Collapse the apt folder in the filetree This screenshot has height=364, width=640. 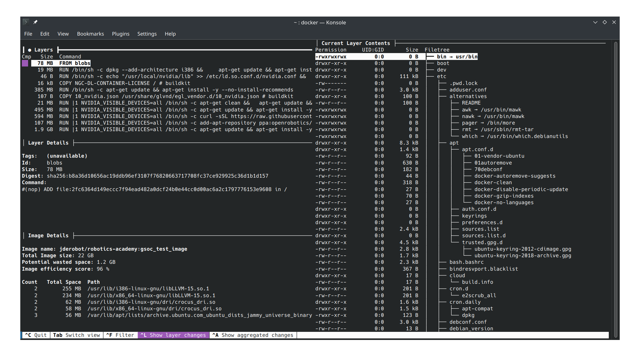coord(454,143)
